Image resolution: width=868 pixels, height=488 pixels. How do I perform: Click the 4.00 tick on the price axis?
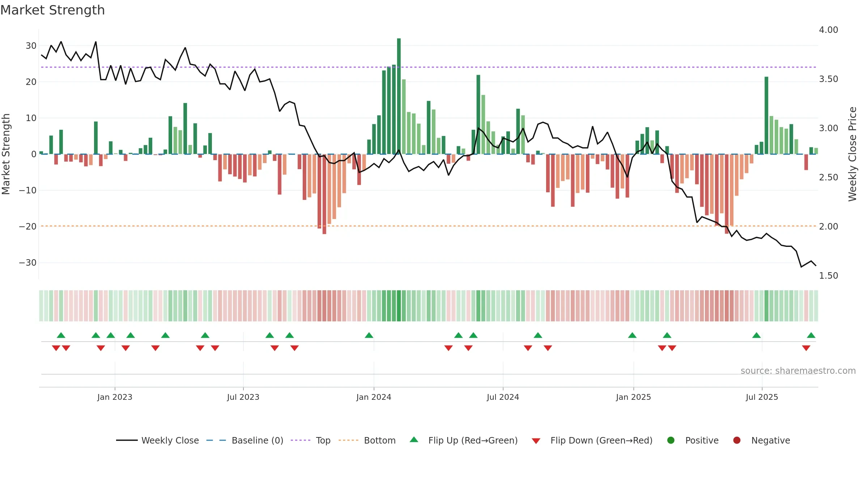coord(829,30)
